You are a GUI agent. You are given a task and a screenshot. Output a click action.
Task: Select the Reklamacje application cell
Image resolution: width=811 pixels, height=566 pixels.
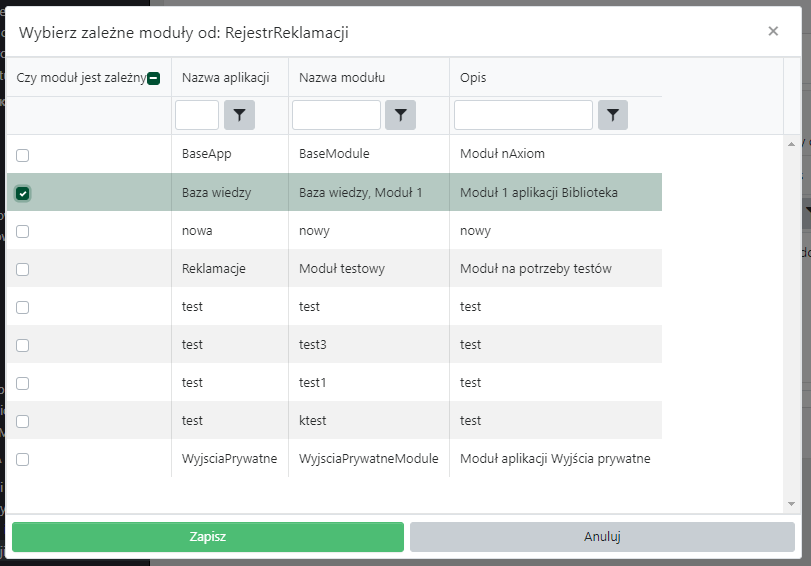[x=230, y=269]
